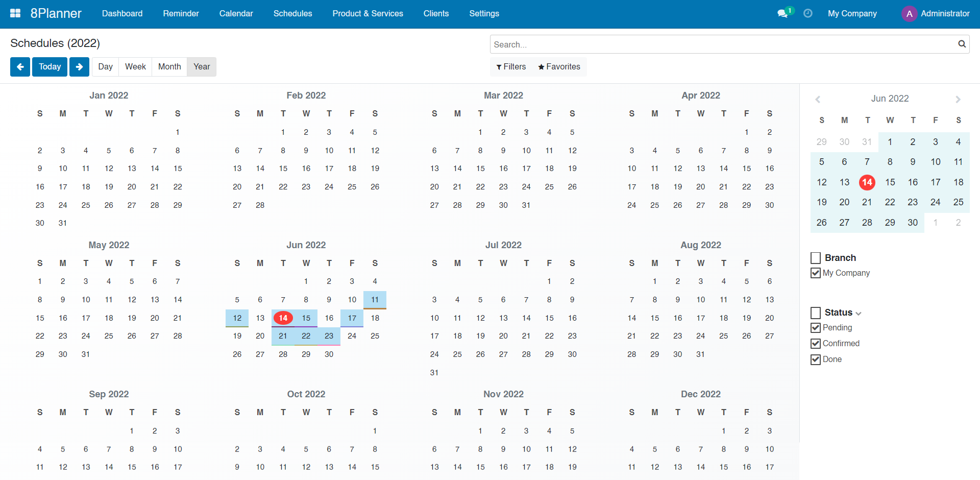
Task: Open the Dashboard menu
Action: (122, 14)
